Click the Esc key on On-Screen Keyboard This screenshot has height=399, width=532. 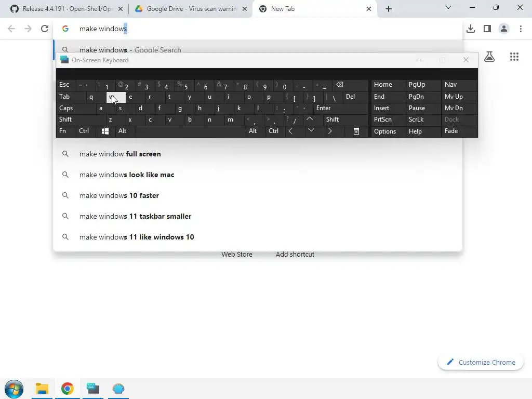66,85
